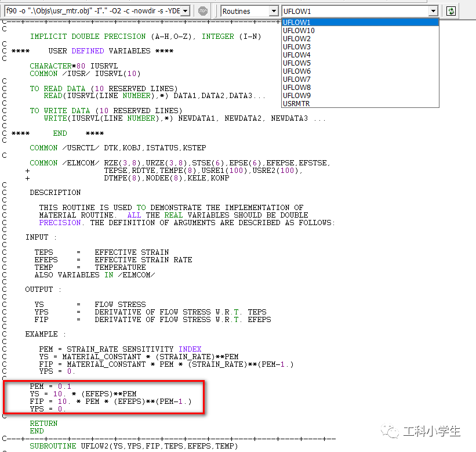Open the Routines category dropdown arrow
Viewport: 476px width, 452px height.
(x=274, y=11)
